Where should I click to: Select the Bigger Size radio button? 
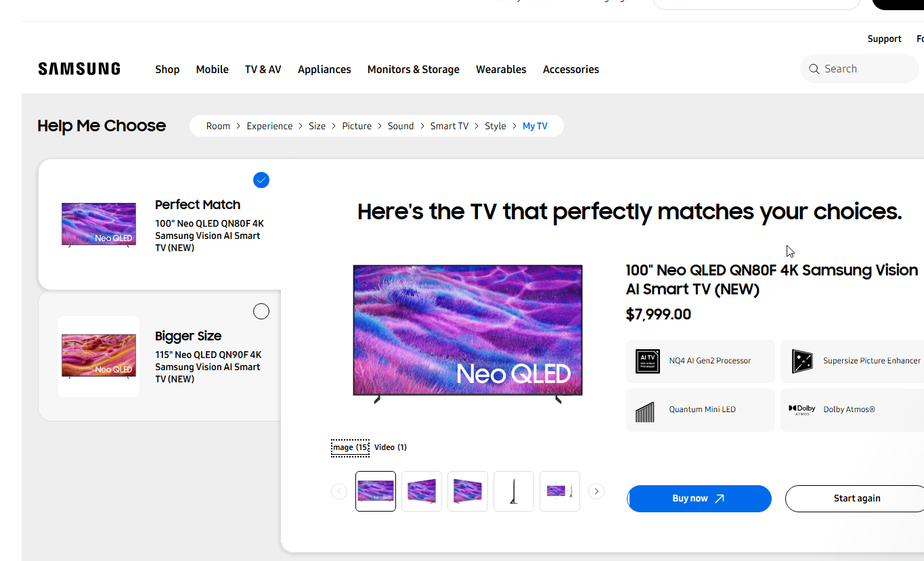tap(261, 311)
